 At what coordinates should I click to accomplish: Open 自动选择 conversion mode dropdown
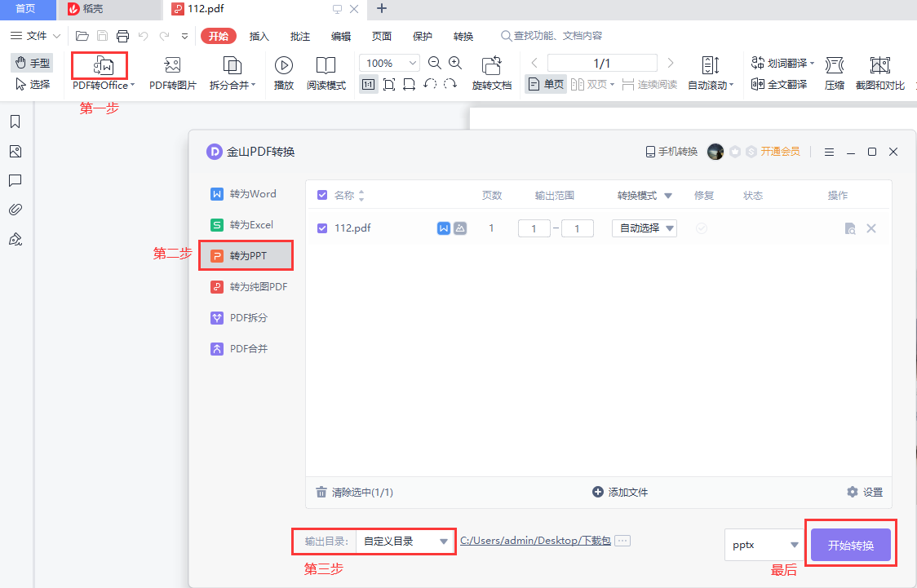tap(645, 228)
